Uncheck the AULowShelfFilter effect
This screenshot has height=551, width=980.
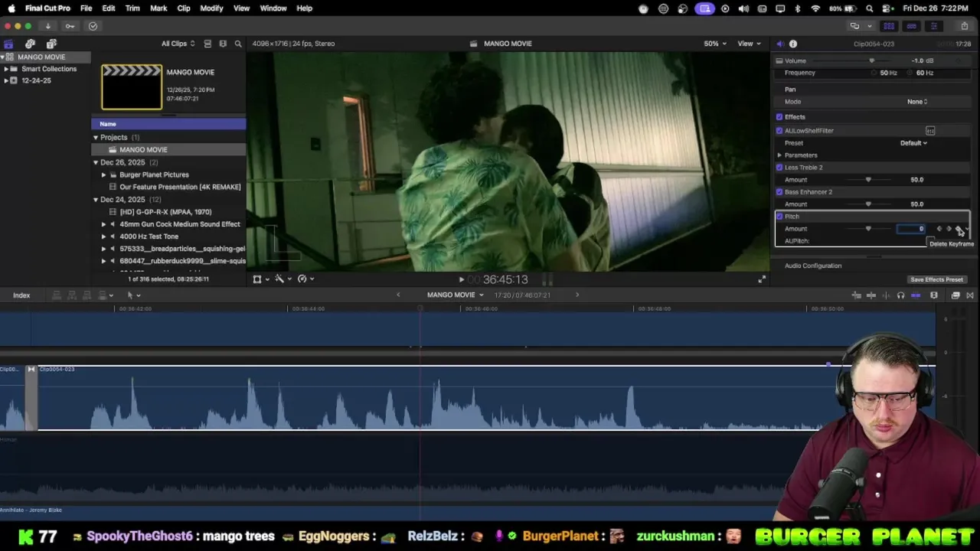point(779,131)
